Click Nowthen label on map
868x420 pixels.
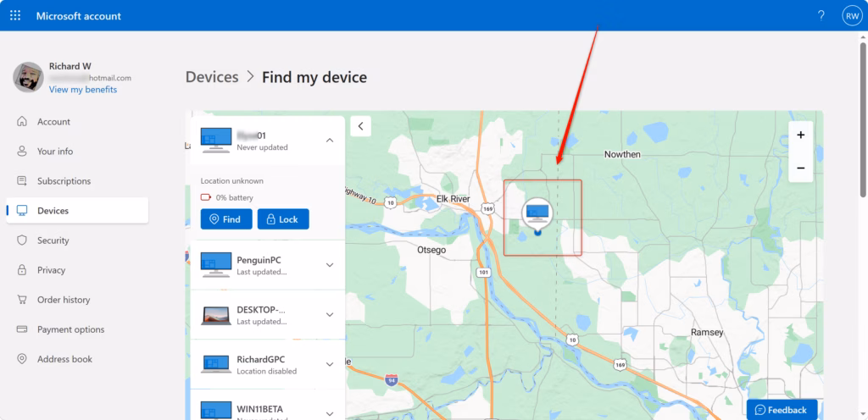pyautogui.click(x=622, y=155)
